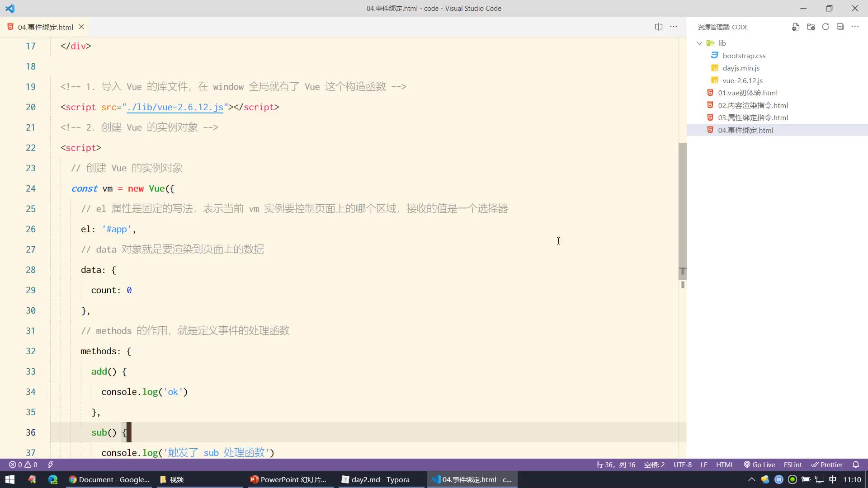Click ESLint status bar item

(793, 465)
